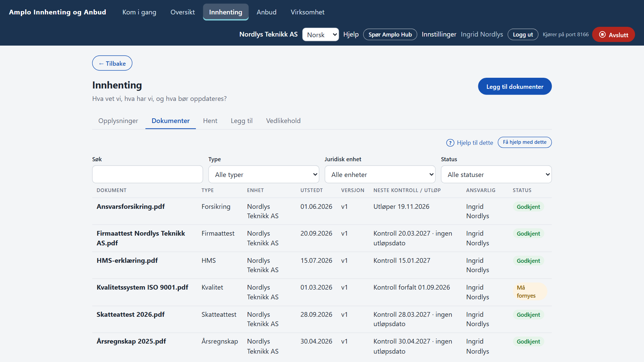Open Kvalitetssystem ISO 9001.pdf document

click(142, 287)
